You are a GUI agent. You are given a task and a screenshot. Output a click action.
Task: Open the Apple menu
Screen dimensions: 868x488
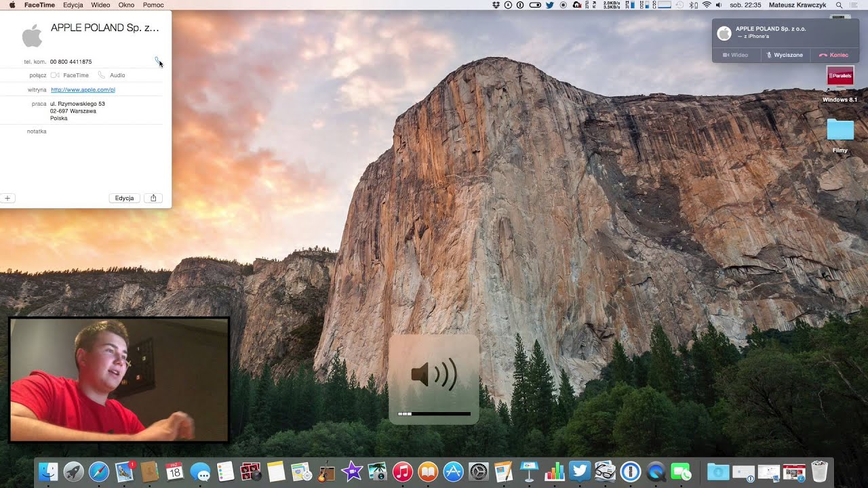12,5
